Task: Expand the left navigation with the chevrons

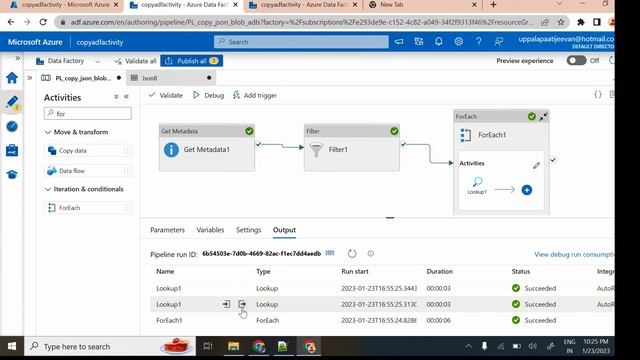Action: [18, 58]
